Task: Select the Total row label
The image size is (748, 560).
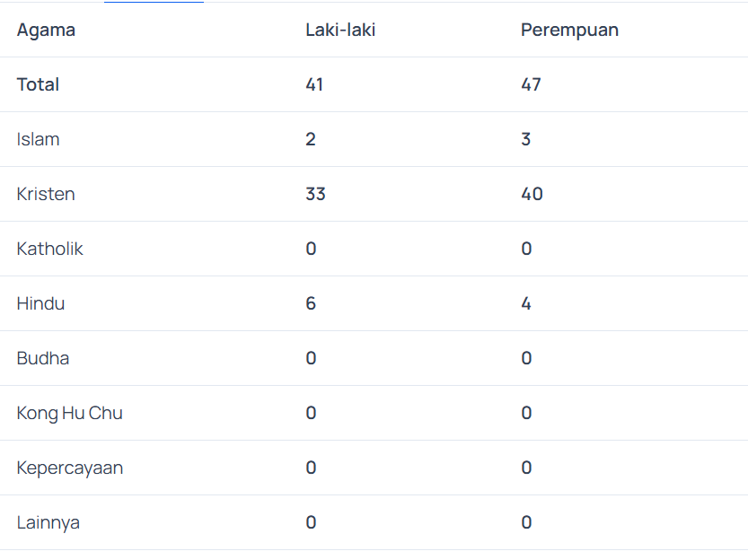Action: [38, 84]
